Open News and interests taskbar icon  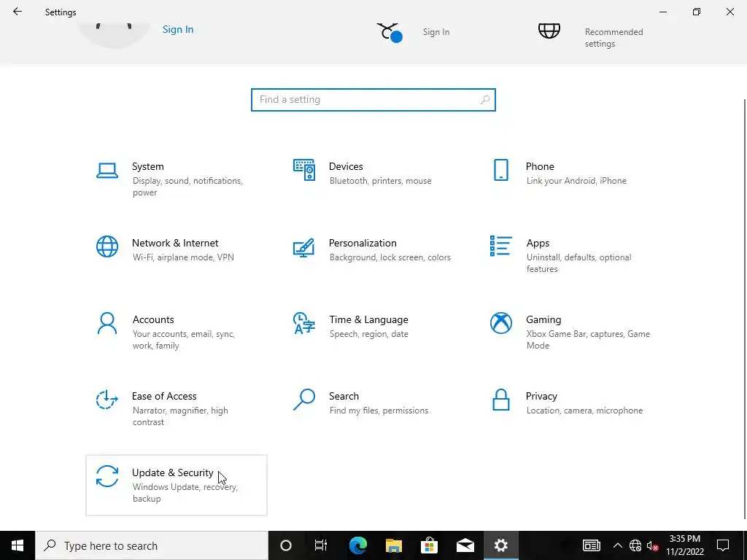[591, 545]
